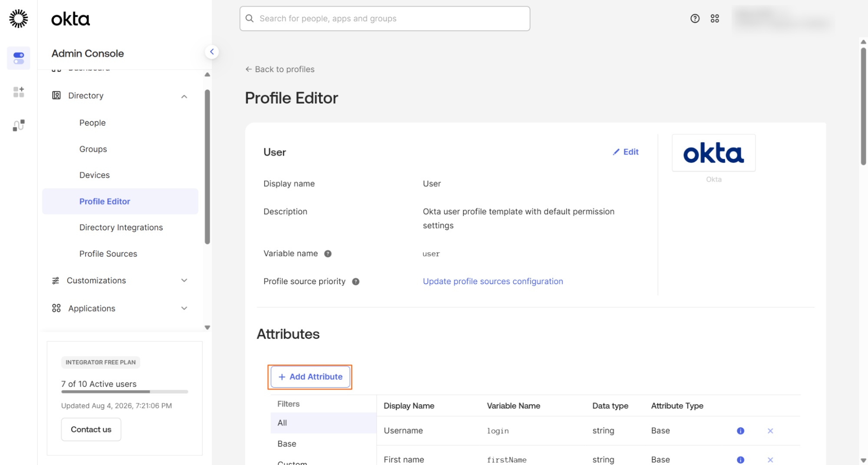Click the Display Name column header

[409, 406]
